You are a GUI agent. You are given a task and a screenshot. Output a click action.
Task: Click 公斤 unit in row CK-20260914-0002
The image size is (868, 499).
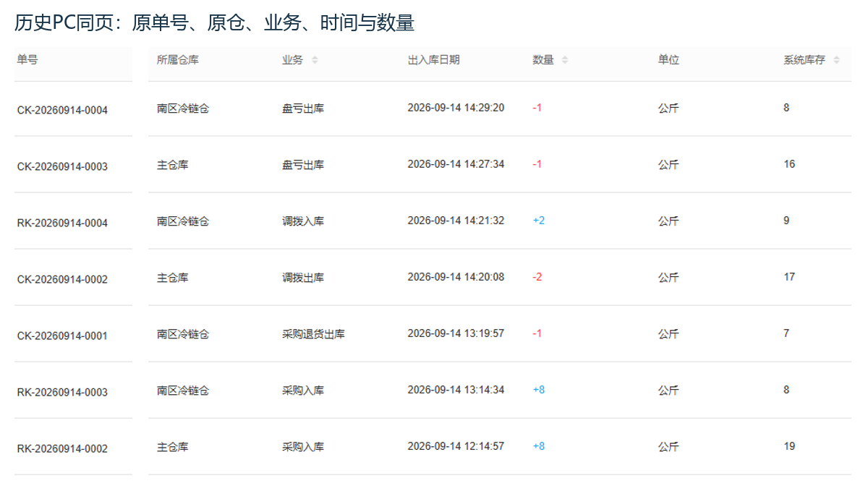click(668, 278)
